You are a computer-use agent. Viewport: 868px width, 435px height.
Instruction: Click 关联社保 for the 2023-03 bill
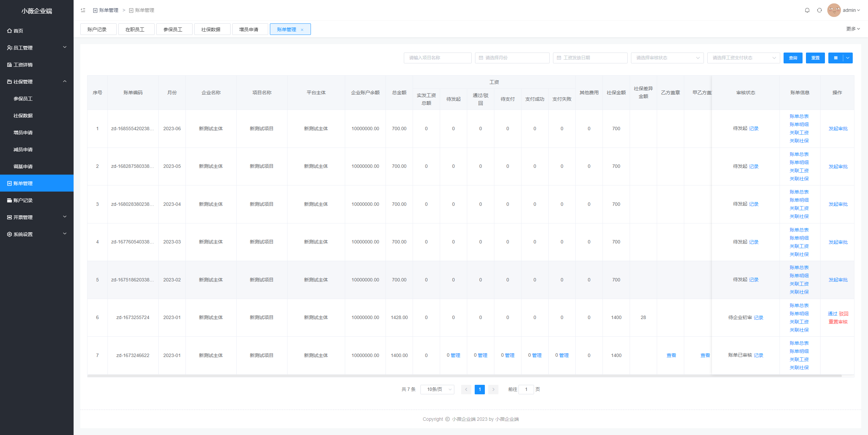pos(799,254)
